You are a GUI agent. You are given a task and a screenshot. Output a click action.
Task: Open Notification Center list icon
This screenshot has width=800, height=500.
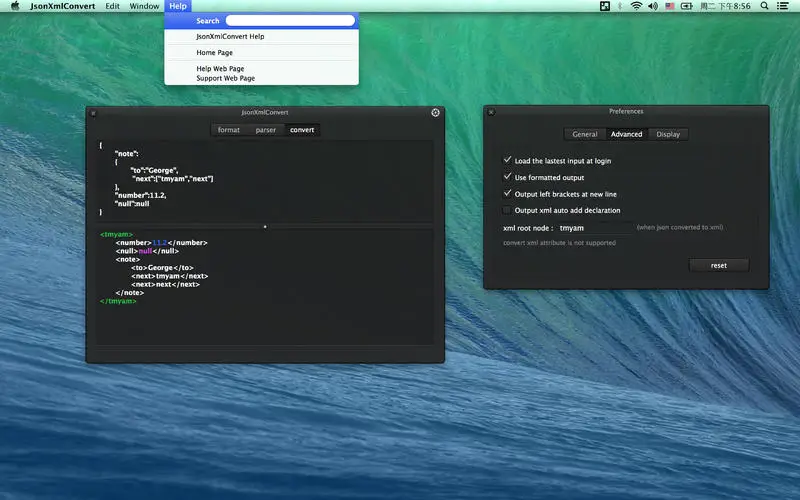783,6
